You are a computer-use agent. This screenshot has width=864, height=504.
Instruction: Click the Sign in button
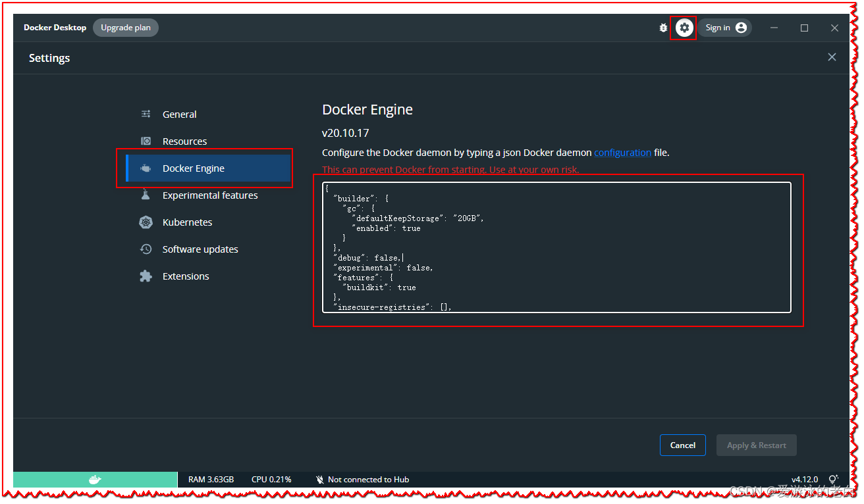pyautogui.click(x=725, y=28)
